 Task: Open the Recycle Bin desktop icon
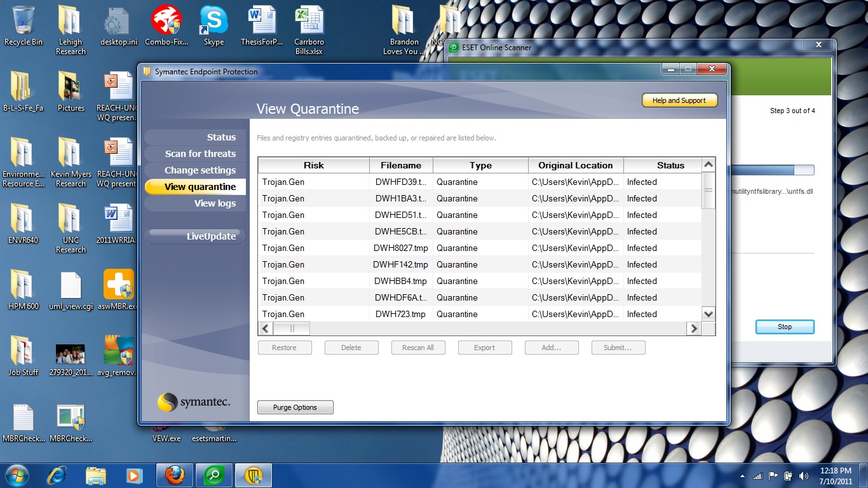point(24,25)
